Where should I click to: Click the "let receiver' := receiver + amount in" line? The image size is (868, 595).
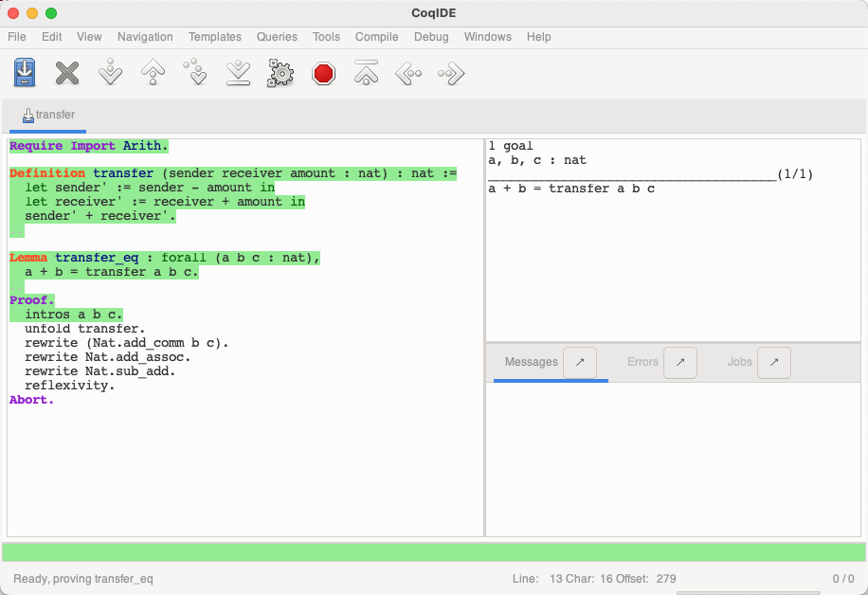(x=165, y=202)
